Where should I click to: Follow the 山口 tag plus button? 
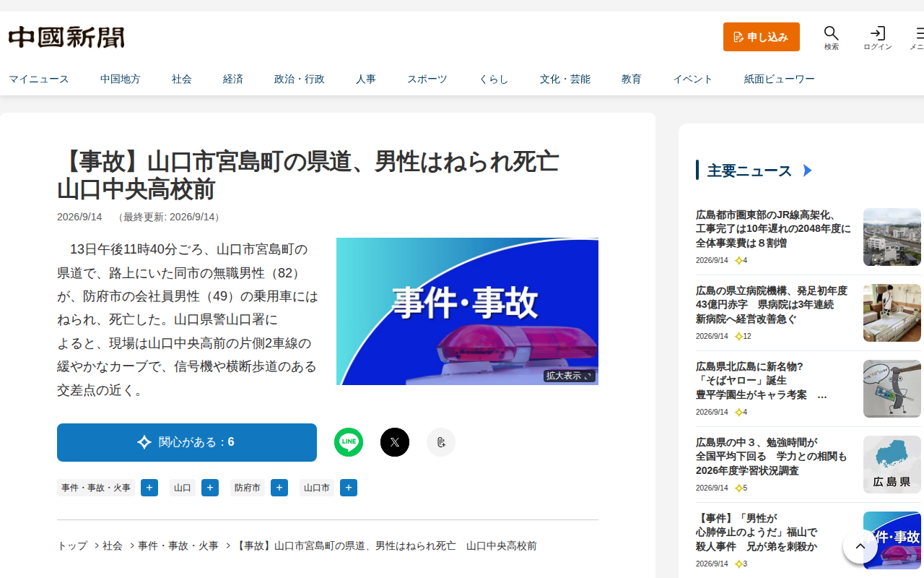pyautogui.click(x=210, y=488)
